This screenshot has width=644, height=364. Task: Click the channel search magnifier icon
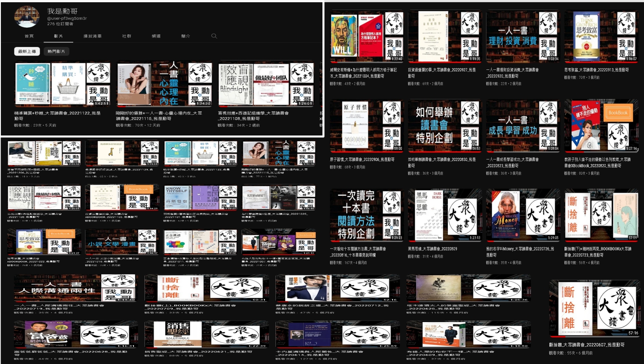point(214,36)
